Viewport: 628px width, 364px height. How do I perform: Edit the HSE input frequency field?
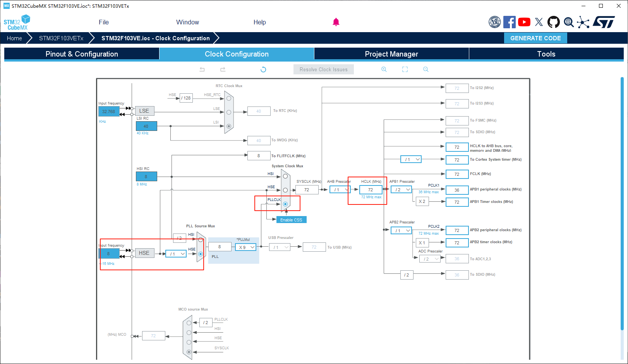pyautogui.click(x=109, y=254)
